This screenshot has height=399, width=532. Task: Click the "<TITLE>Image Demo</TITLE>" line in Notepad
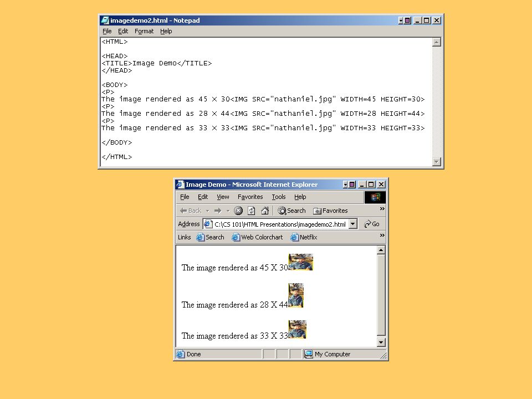(x=157, y=63)
